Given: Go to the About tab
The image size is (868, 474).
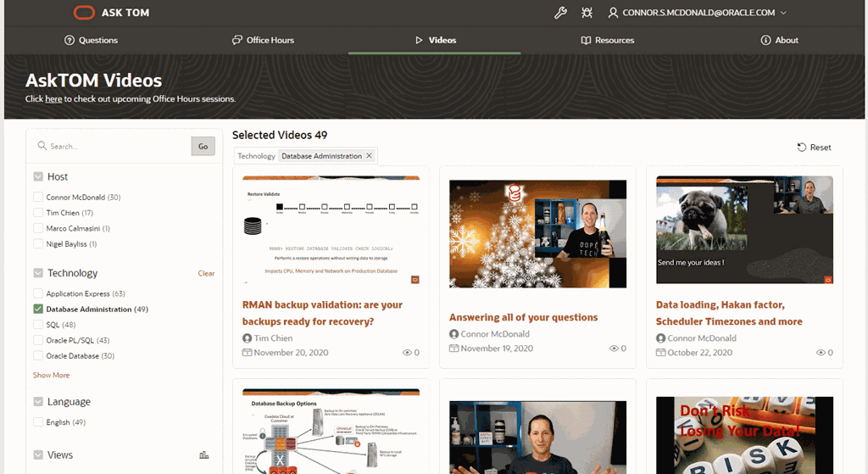Looking at the screenshot, I should click(x=780, y=40).
